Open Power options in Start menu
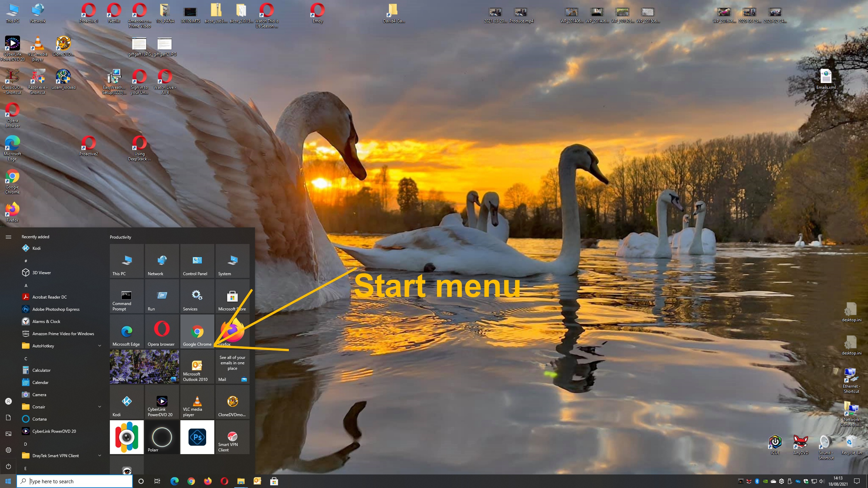The image size is (868, 488). (8, 466)
